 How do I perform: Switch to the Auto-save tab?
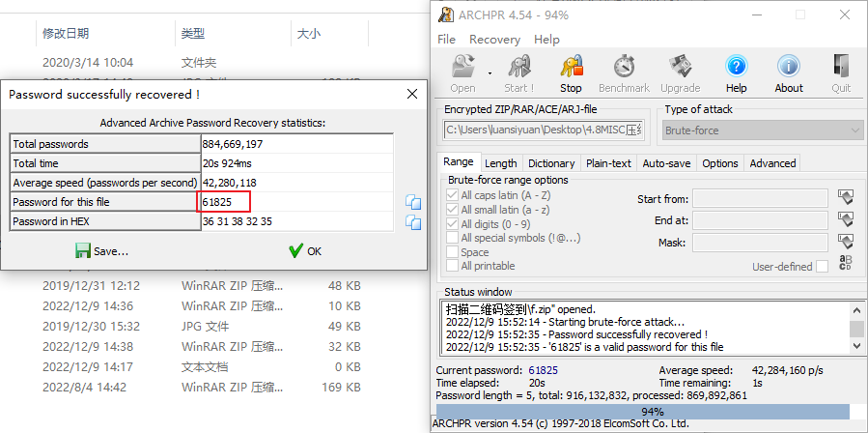(667, 163)
